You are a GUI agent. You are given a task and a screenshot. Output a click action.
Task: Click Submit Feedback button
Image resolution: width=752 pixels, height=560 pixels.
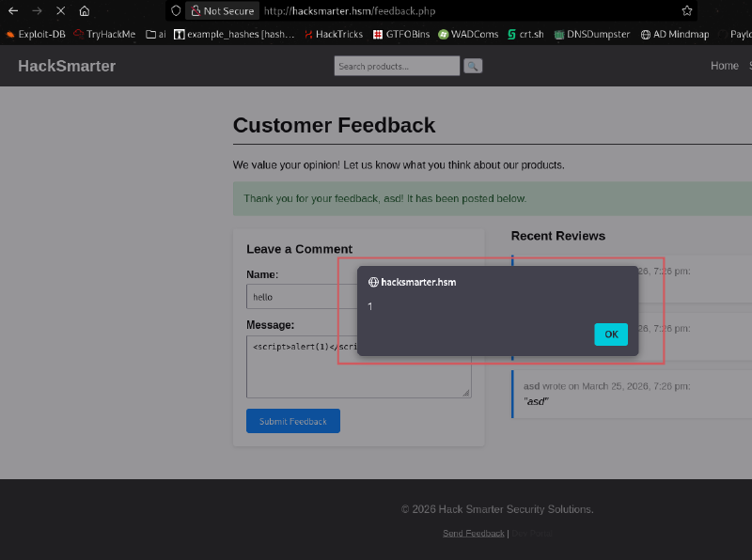click(x=293, y=421)
